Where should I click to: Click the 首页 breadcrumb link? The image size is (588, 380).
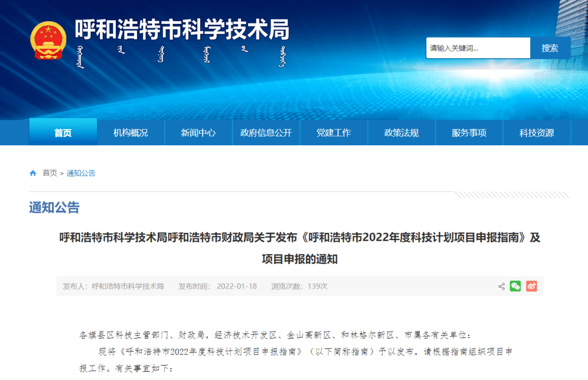click(x=50, y=173)
